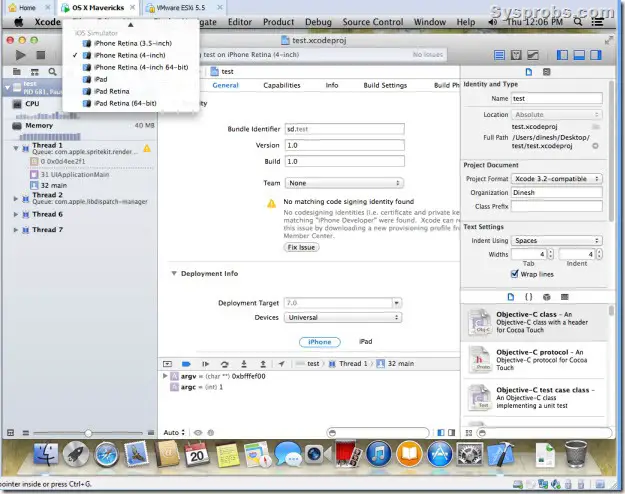Open the Team dropdown

[344, 183]
